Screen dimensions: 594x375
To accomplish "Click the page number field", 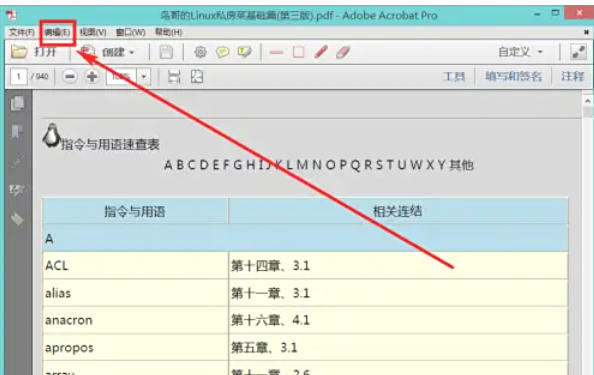I will point(18,77).
